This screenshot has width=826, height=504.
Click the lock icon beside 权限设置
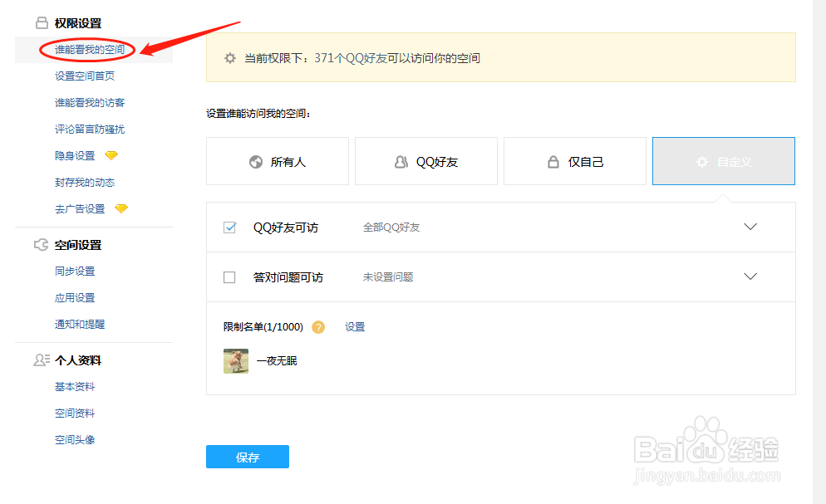[x=42, y=22]
